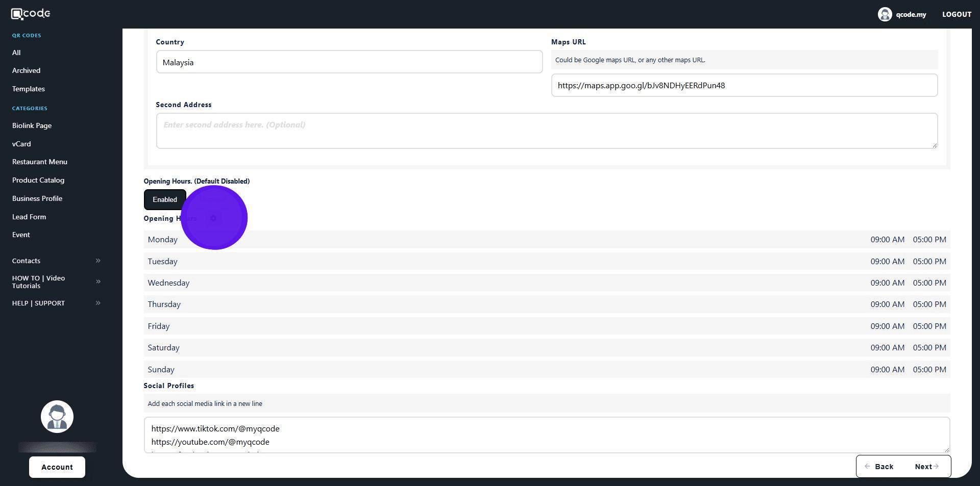This screenshot has height=486, width=980.
Task: Click the 'Second Address' label
Action: [184, 105]
